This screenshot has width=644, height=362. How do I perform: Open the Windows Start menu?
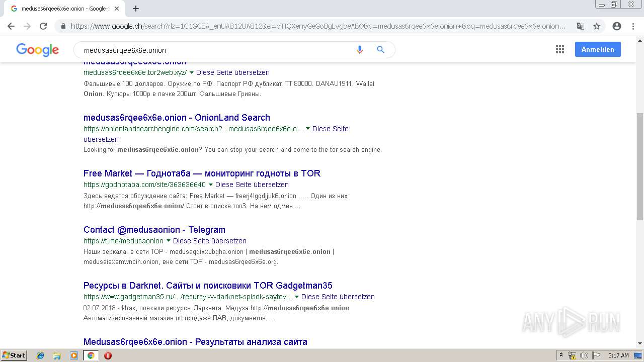pyautogui.click(x=14, y=355)
